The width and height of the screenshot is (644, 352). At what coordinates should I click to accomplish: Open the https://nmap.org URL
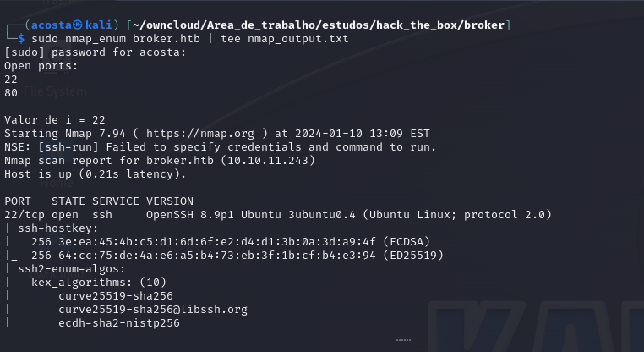pyautogui.click(x=200, y=134)
